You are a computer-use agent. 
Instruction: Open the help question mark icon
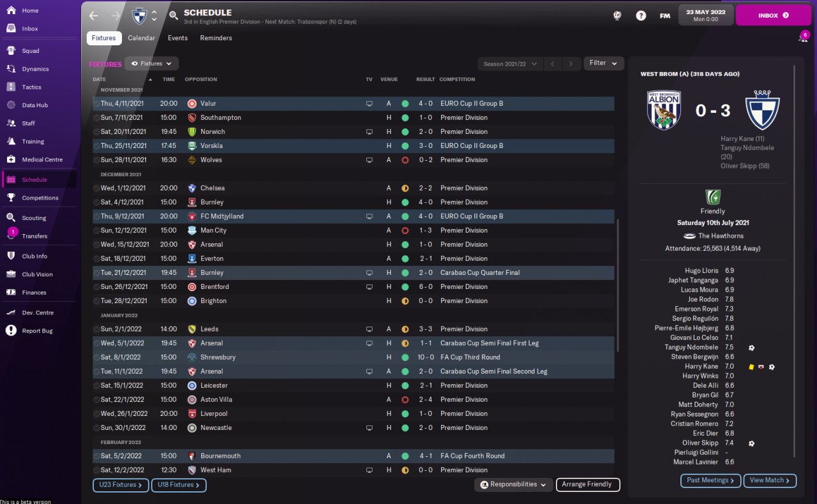(x=641, y=15)
